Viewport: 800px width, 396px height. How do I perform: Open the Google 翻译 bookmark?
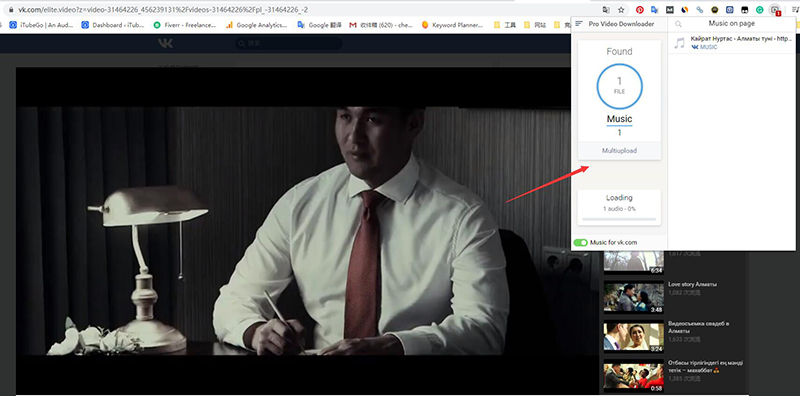[x=319, y=24]
